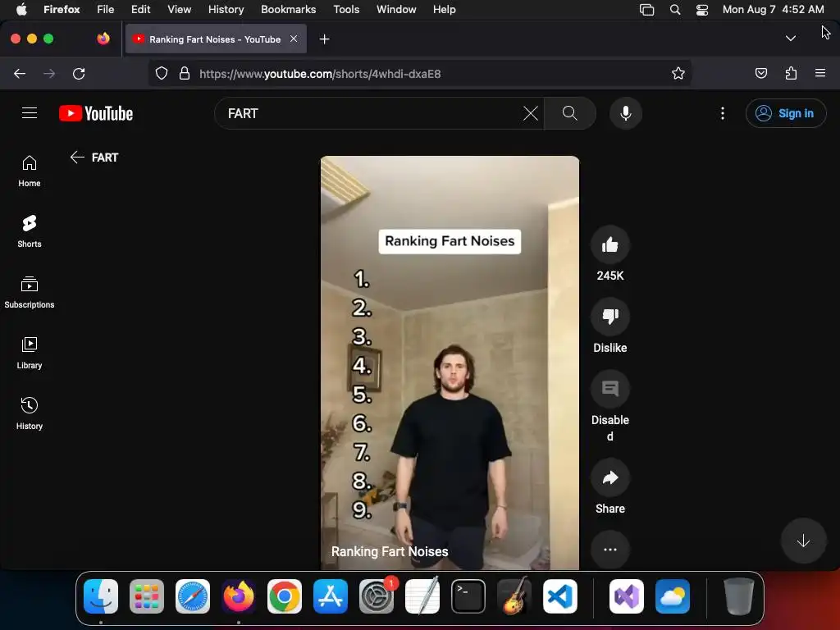Open the Apple menu
This screenshot has width=840, height=630.
tap(21, 10)
